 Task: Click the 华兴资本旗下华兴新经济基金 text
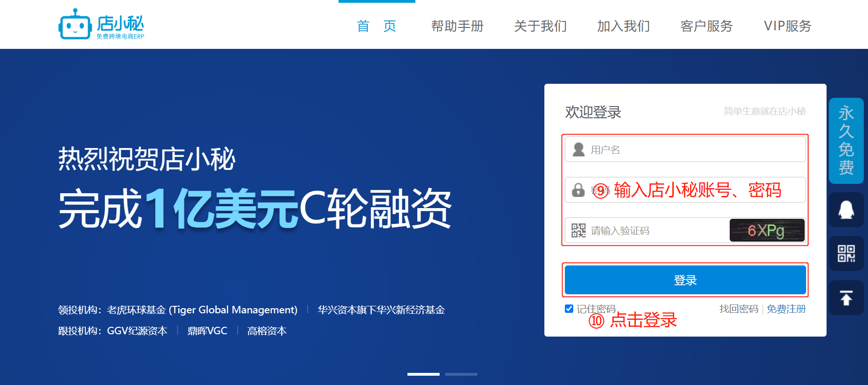coord(381,310)
